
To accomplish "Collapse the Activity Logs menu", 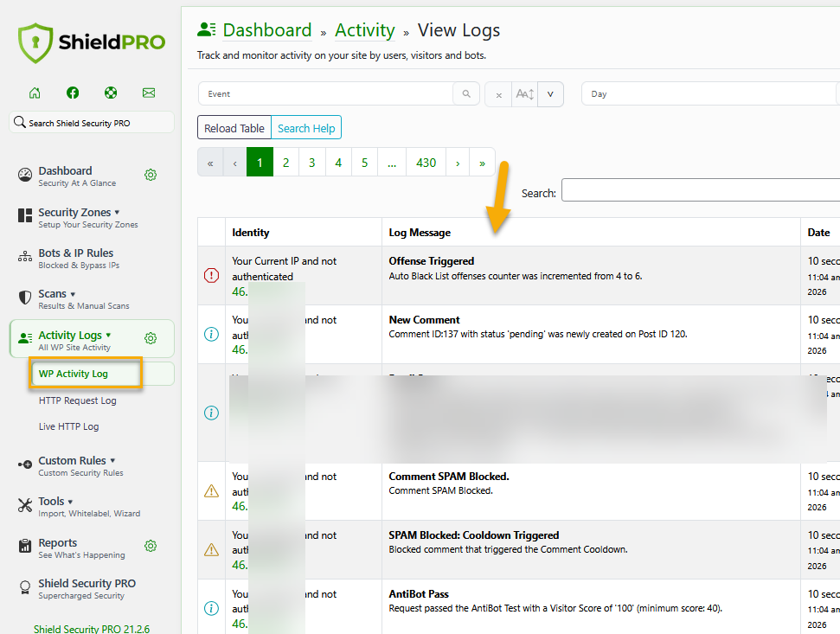I will pyautogui.click(x=108, y=336).
